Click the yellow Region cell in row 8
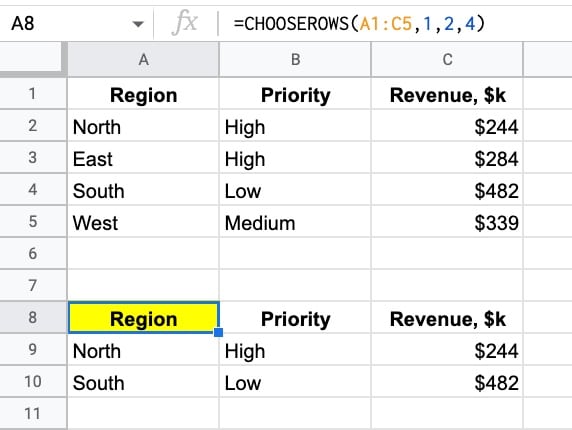 pos(143,317)
